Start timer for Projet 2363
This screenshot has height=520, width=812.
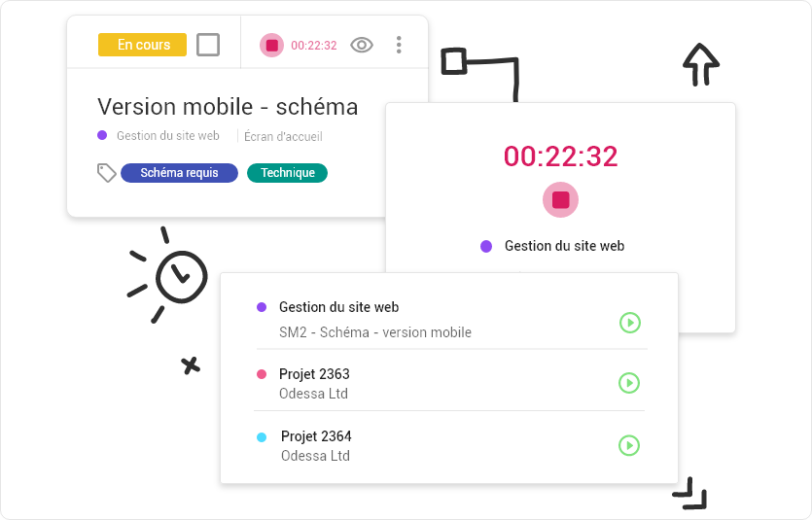[629, 383]
